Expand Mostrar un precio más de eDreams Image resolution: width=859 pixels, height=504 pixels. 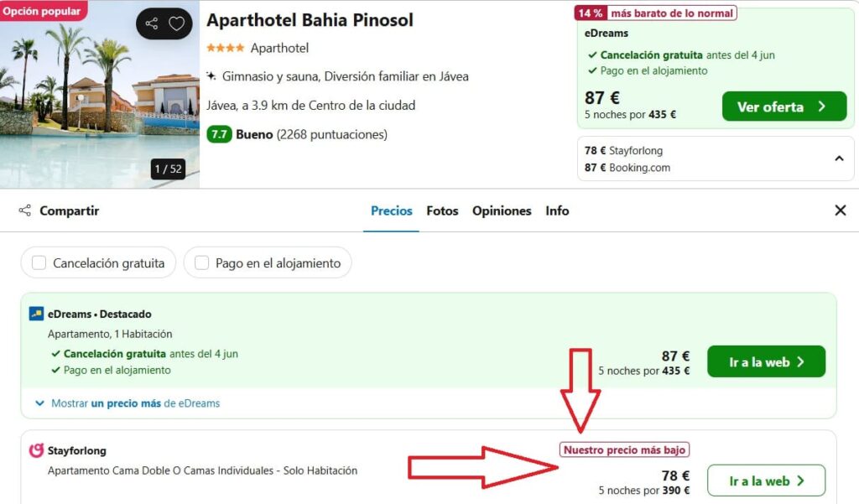click(x=128, y=403)
